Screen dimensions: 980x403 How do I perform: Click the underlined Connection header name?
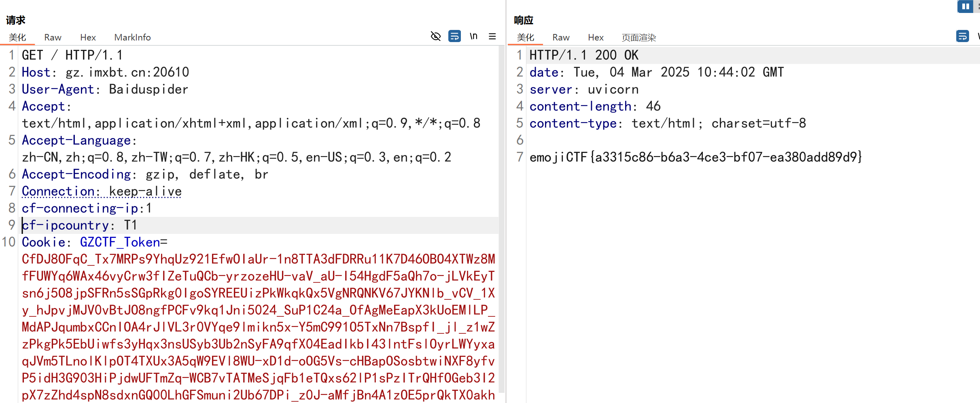coord(58,191)
